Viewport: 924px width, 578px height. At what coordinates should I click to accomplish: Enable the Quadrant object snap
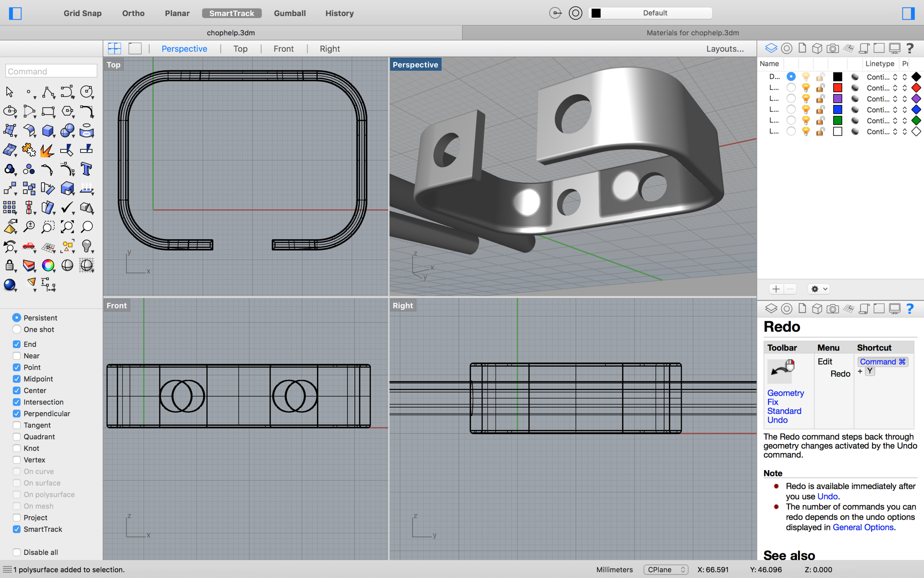pos(16,437)
